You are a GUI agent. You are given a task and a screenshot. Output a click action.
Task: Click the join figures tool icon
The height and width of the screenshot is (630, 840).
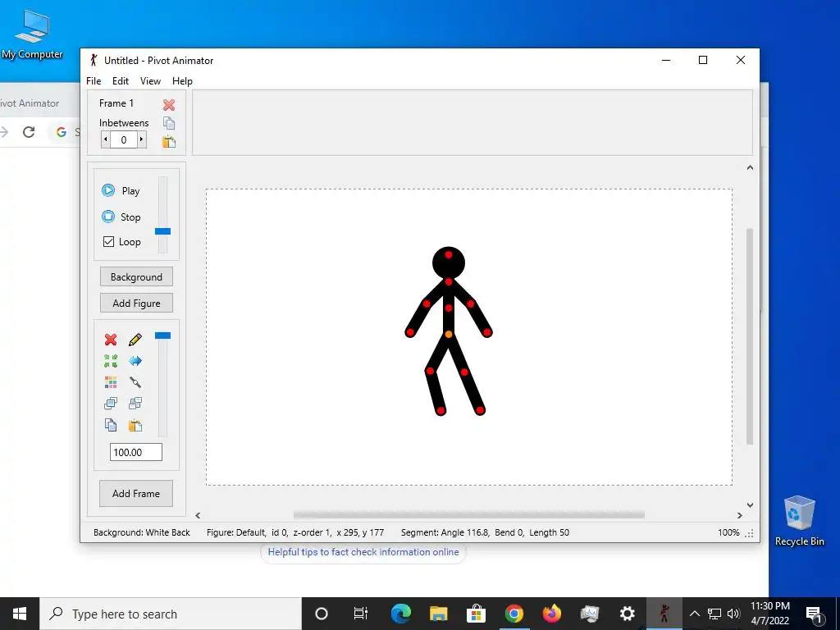(135, 382)
